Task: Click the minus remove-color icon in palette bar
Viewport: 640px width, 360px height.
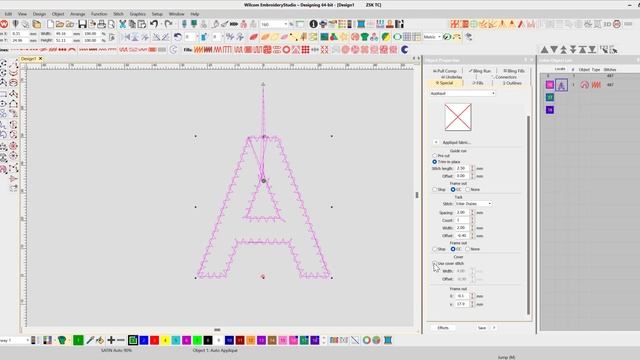Action: coord(121,340)
